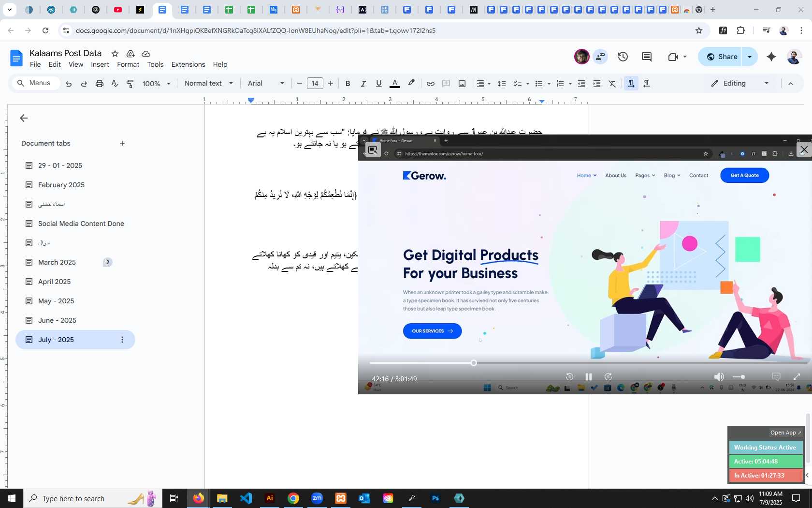Add a comment using toolbar icon

(446, 84)
